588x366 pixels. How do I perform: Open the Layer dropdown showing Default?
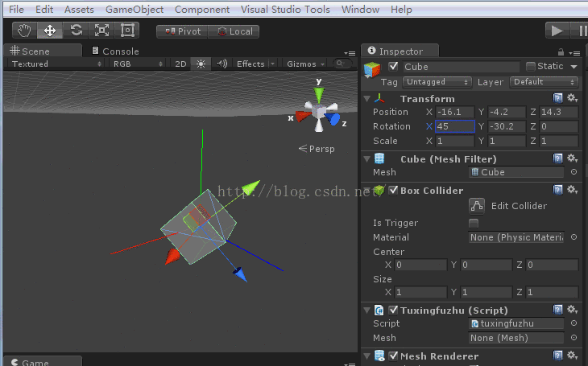[544, 82]
